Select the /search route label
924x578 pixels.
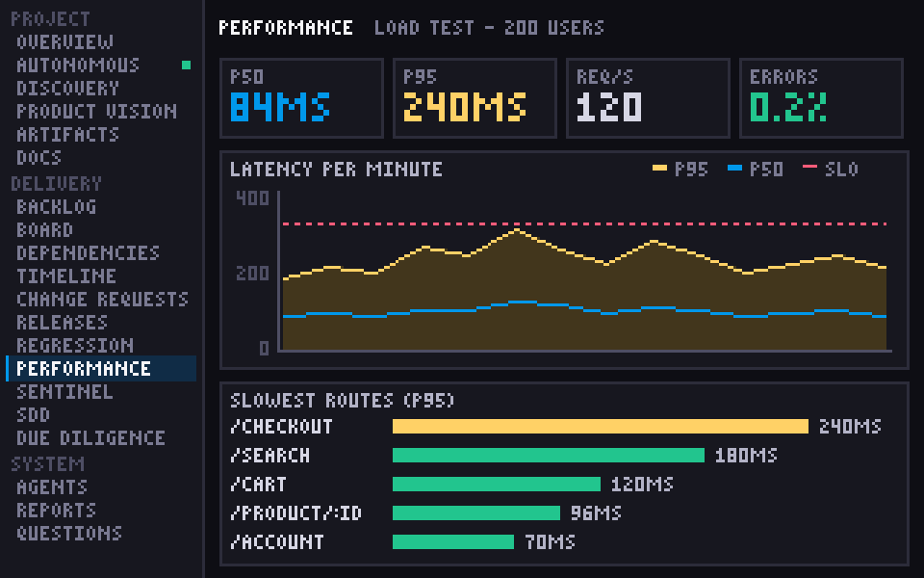269,456
